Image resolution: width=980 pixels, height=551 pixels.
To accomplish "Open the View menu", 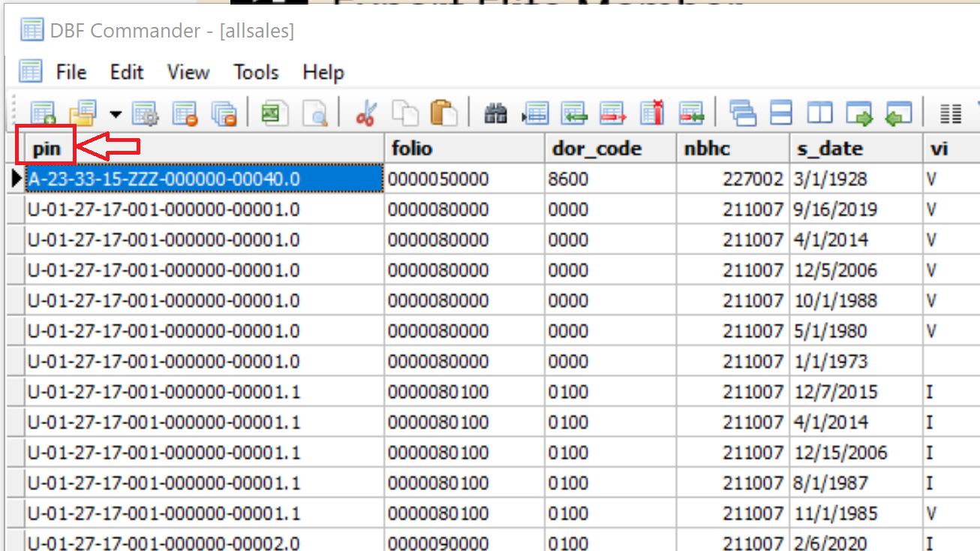I will [x=187, y=72].
